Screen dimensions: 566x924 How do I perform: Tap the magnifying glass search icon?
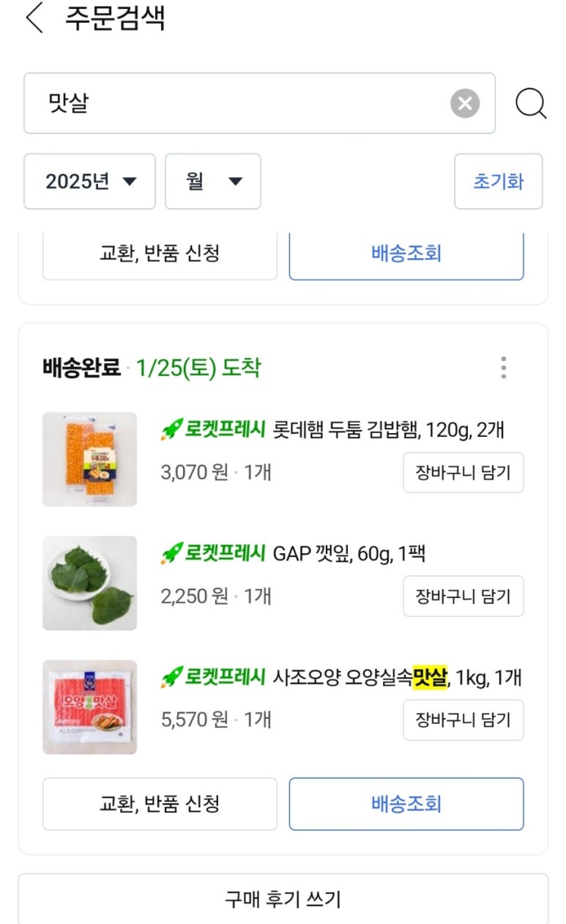[x=530, y=103]
